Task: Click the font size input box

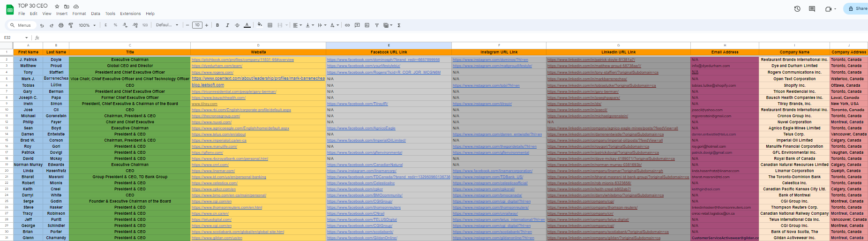Action: pos(197,25)
